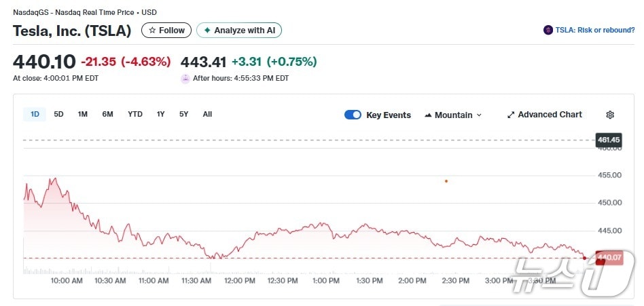
Task: Open TSLA: Risk or rebound link
Action: 594,31
